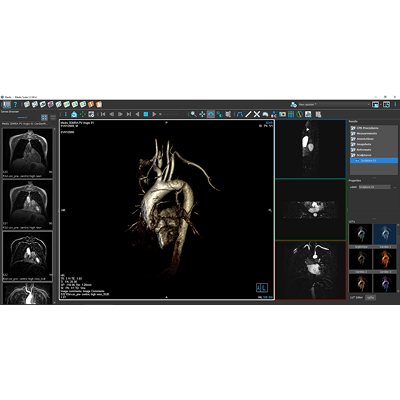The width and height of the screenshot is (400, 400).
Task: Activate the pan move tool
Action: pos(202,114)
